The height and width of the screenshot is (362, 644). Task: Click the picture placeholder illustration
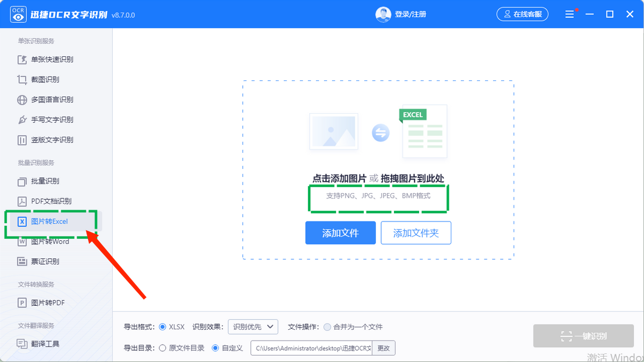click(334, 131)
